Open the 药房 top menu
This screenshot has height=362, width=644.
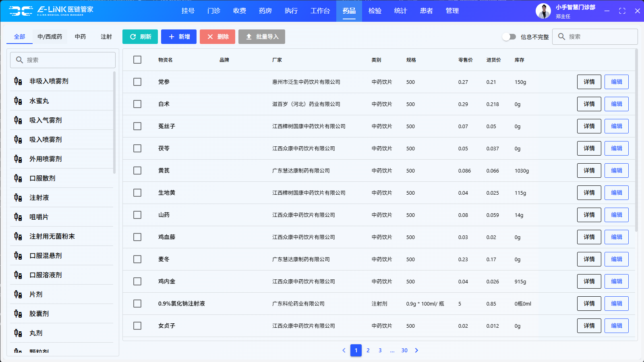[265, 11]
